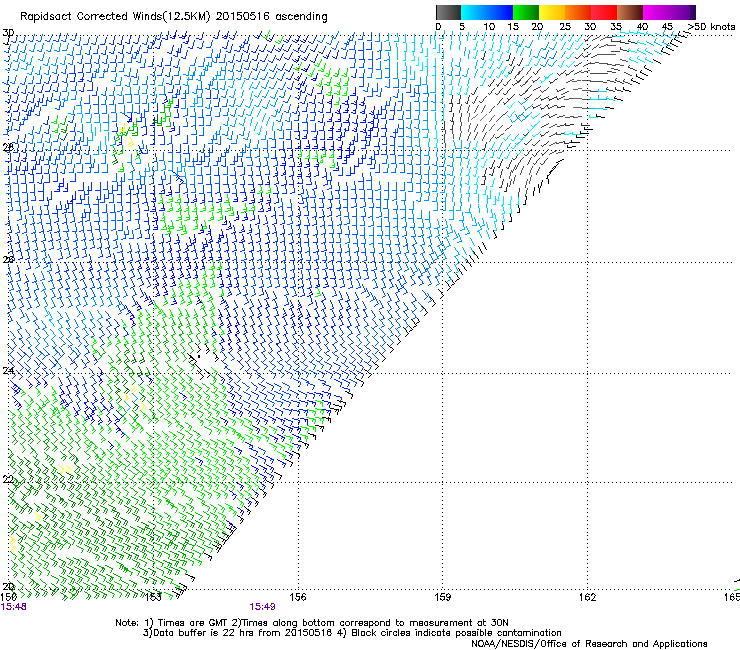The image size is (740, 650).
Task: Click the 'Black circles indicate possible contamination' note
Action: click(x=456, y=633)
